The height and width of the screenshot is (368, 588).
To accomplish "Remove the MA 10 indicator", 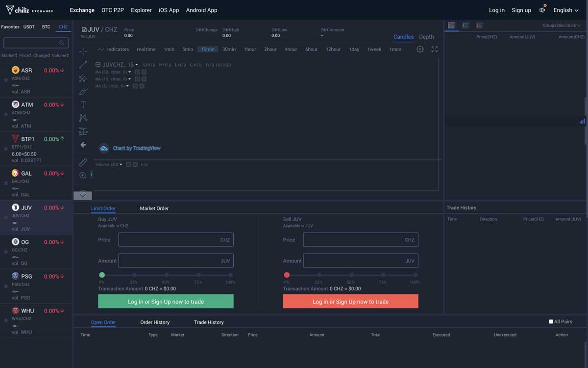I will point(144,79).
